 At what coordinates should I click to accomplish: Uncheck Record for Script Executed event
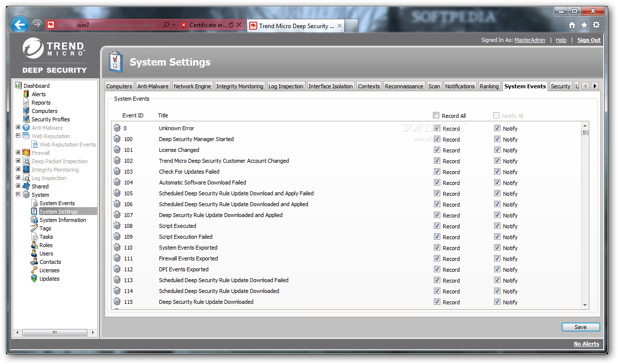(x=437, y=226)
